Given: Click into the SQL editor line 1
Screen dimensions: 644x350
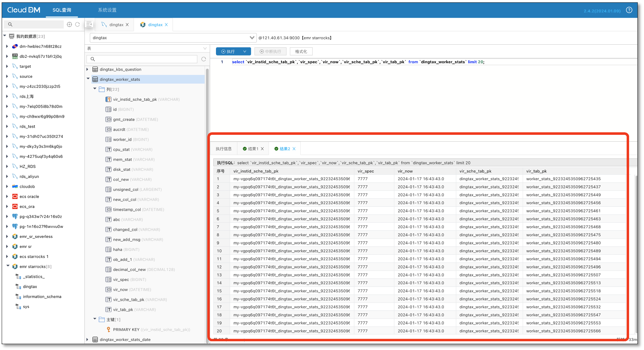Looking at the screenshot, I should [358, 62].
